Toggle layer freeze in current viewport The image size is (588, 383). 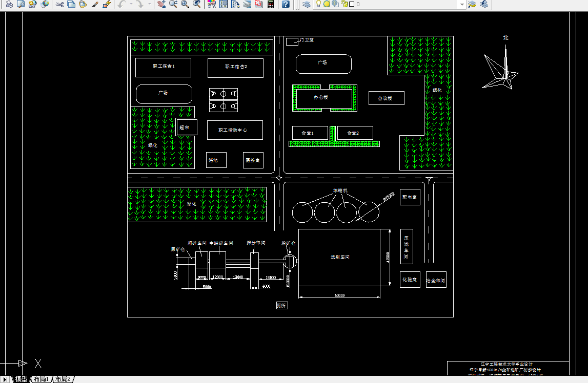335,4
